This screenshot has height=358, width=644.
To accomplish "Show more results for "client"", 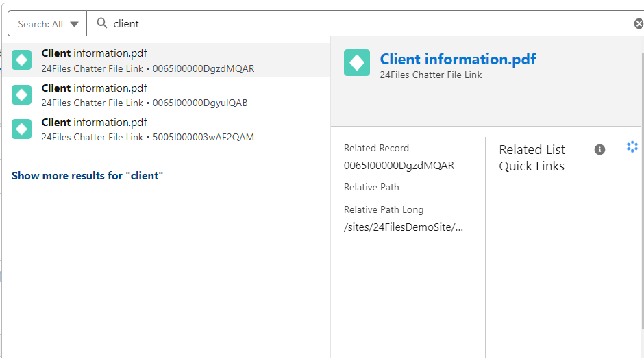I will pyautogui.click(x=88, y=176).
